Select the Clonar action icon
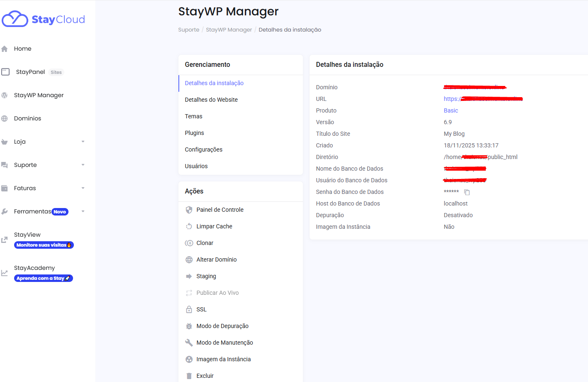588x382 pixels. (x=189, y=243)
